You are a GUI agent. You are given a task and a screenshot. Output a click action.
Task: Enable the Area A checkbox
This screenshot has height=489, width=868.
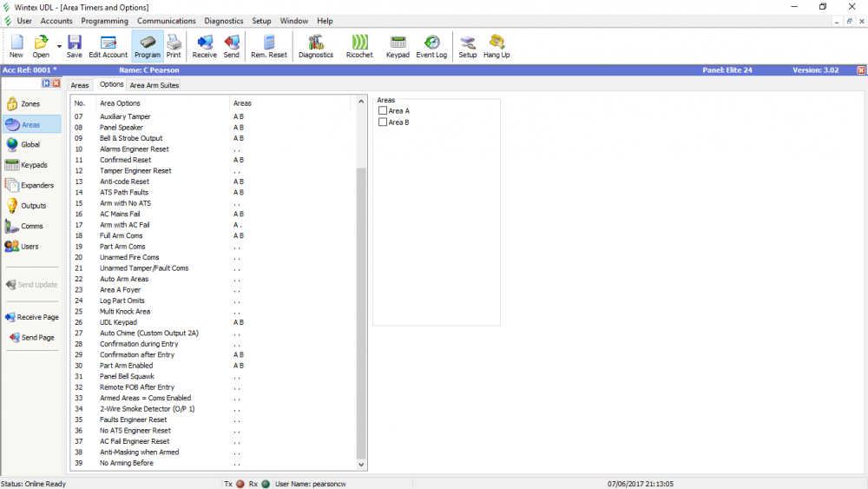[x=383, y=111]
